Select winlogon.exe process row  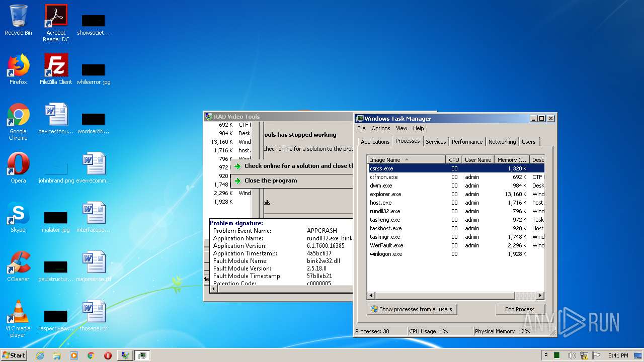point(456,254)
